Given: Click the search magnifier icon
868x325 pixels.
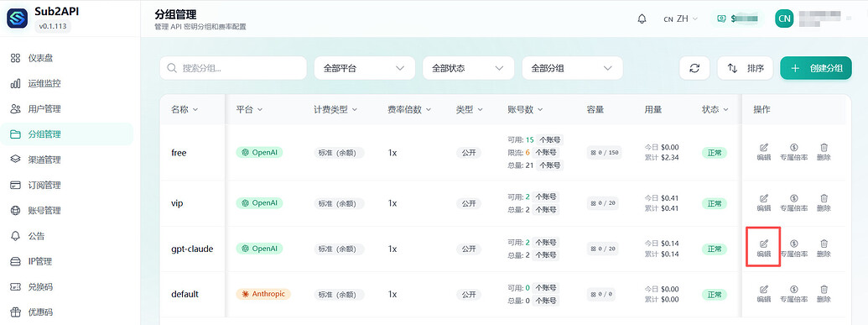Looking at the screenshot, I should pos(173,68).
